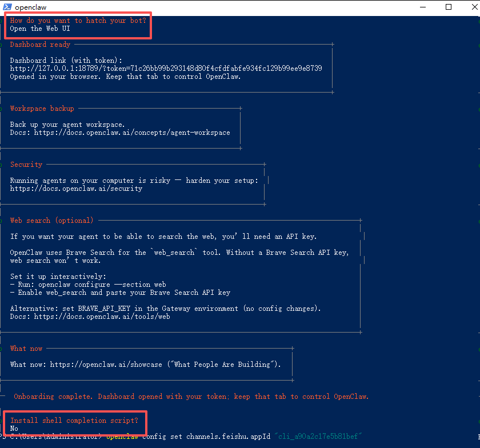Close the openclaw terminal window
Viewport: 480px width, 448px height.
tap(474, 7)
